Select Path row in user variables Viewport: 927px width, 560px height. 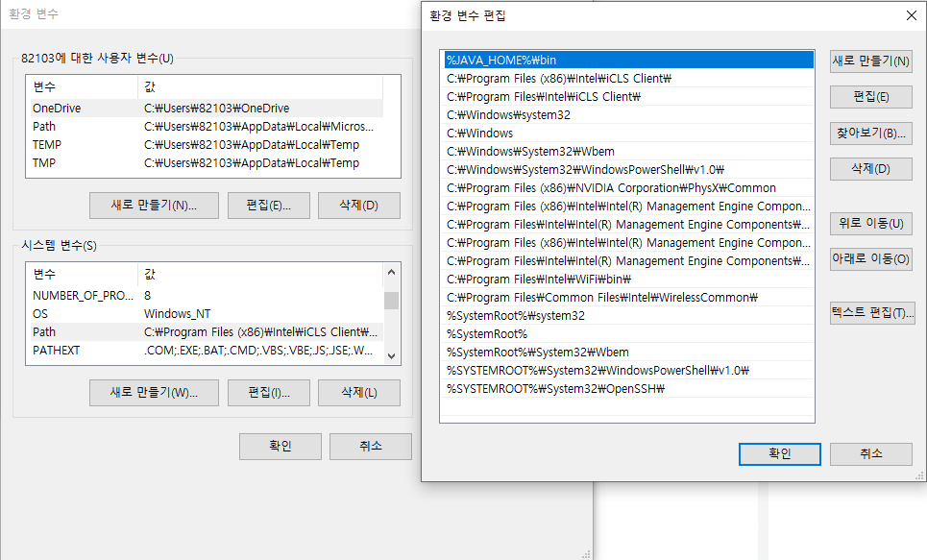[x=206, y=127]
